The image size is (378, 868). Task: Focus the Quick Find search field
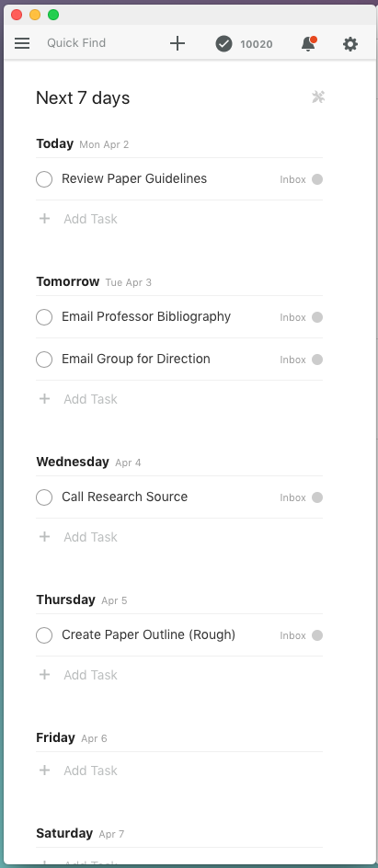coord(76,43)
